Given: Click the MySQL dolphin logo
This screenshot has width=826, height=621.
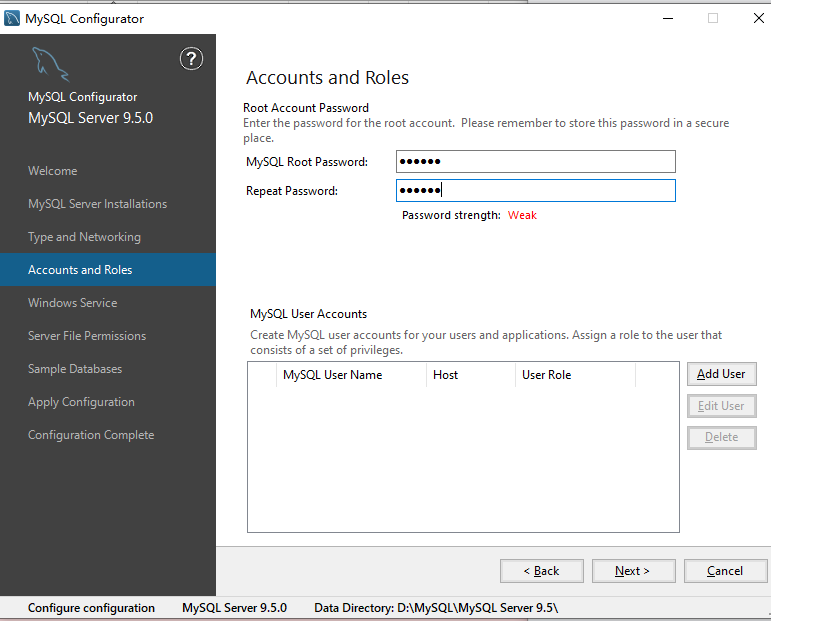Looking at the screenshot, I should point(50,66).
